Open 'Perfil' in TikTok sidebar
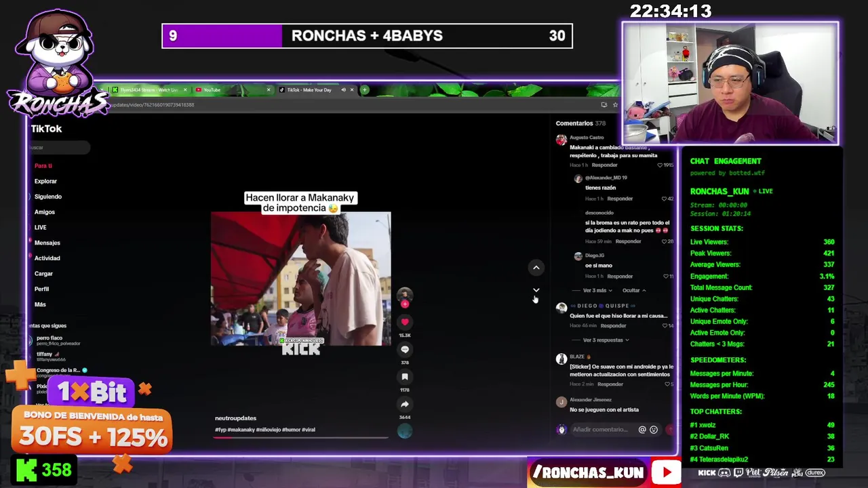This screenshot has width=868, height=488. (41, 289)
